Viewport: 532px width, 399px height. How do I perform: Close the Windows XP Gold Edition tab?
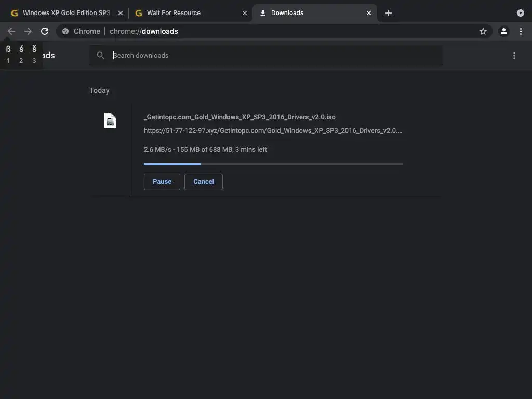tap(121, 13)
